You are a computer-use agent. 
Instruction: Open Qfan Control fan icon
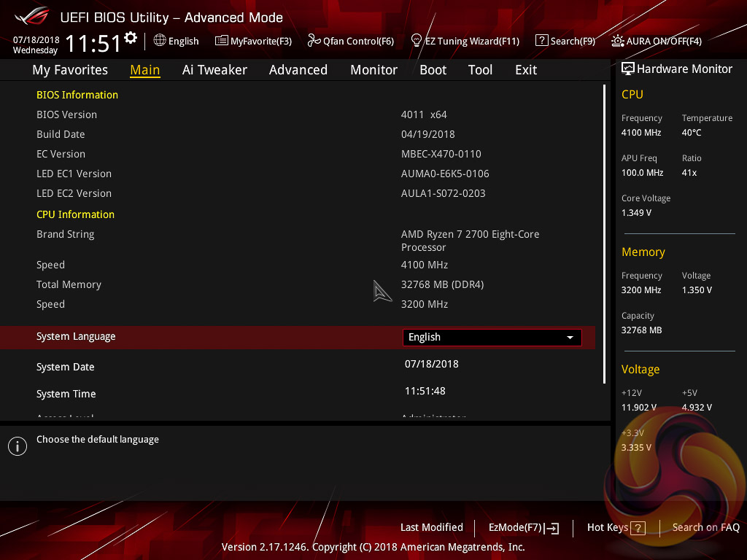click(x=314, y=41)
